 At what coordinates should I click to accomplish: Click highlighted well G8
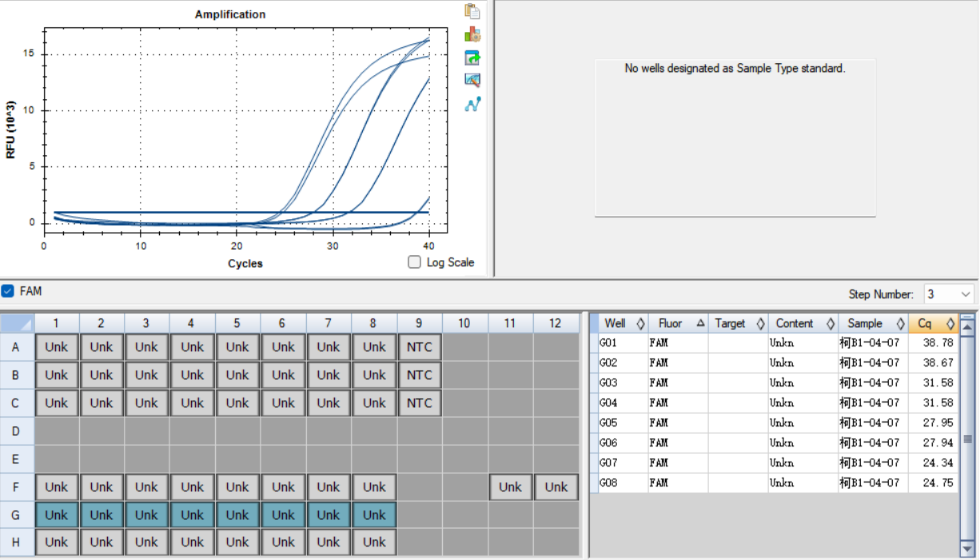pos(374,514)
